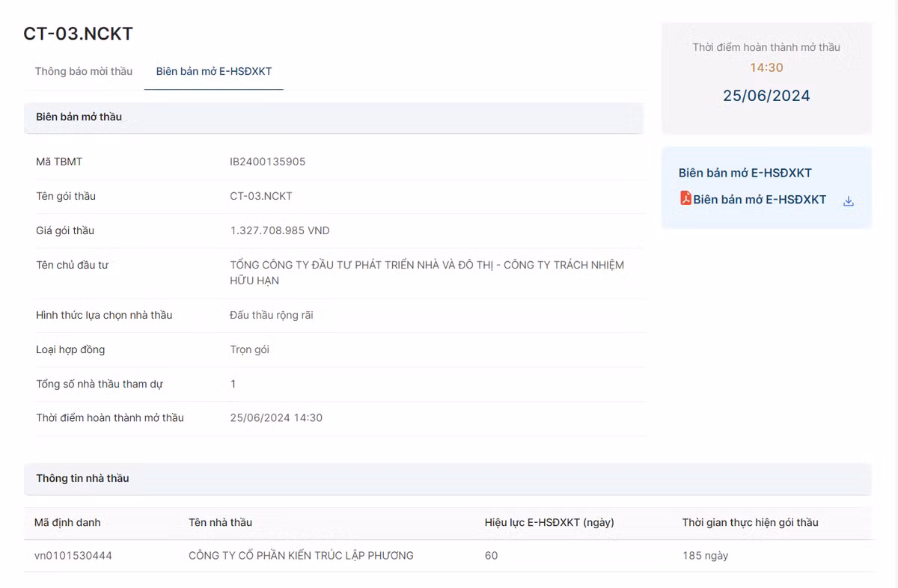Switch to the Thông báo mời thầu tab

pos(84,71)
